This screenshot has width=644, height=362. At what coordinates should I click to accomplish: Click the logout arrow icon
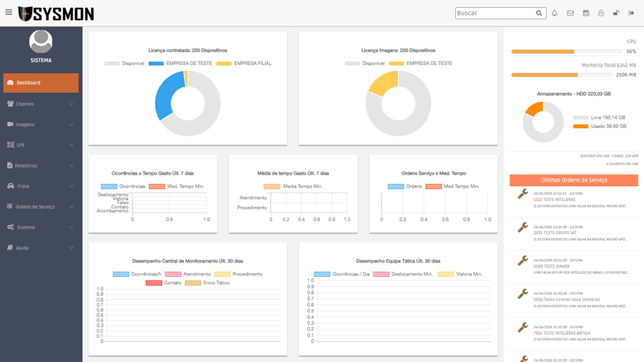631,13
